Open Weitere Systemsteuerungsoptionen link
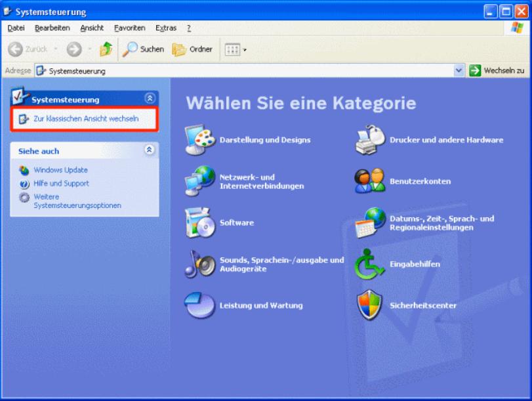 click(x=77, y=201)
